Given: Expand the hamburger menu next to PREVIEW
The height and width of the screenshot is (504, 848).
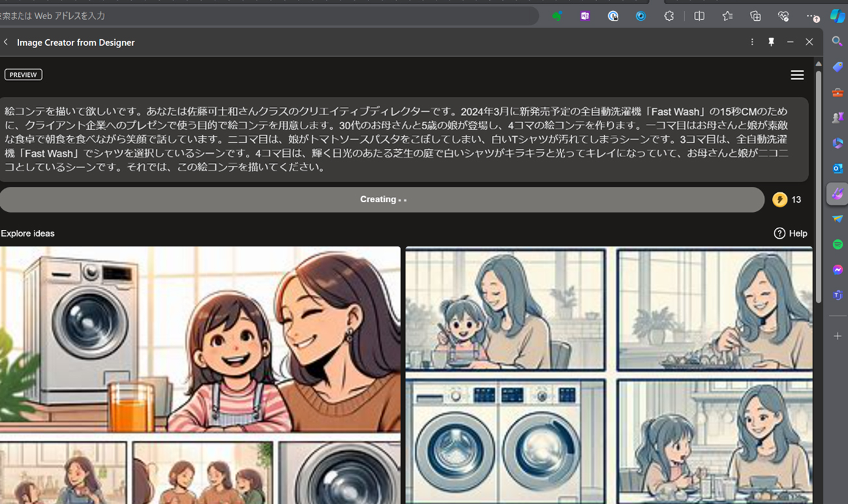Looking at the screenshot, I should tap(796, 75).
